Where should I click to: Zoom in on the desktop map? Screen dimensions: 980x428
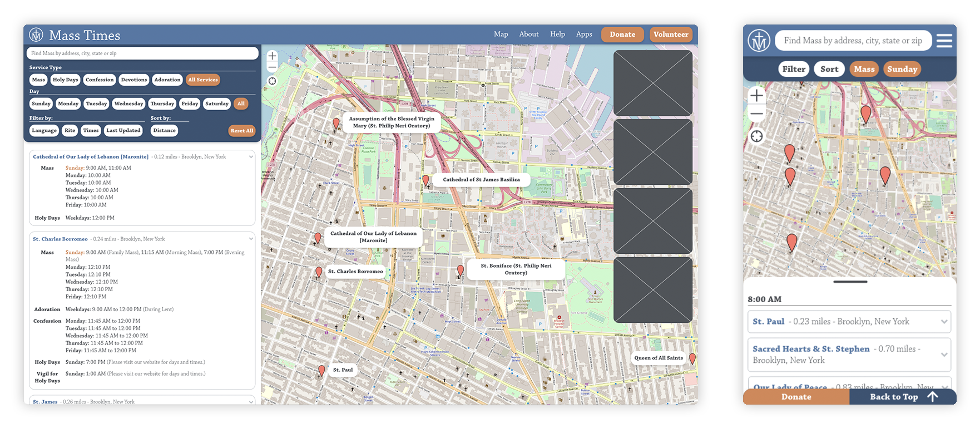pos(272,56)
